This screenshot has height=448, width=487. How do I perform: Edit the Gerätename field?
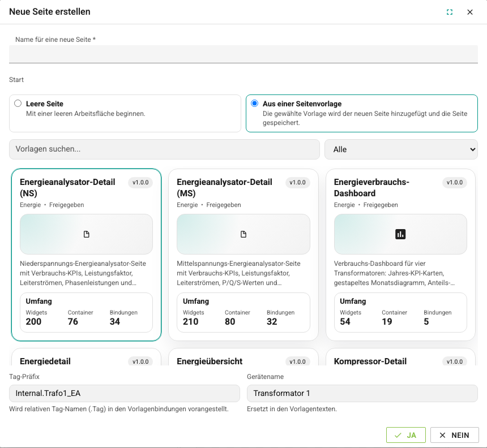tap(362, 393)
